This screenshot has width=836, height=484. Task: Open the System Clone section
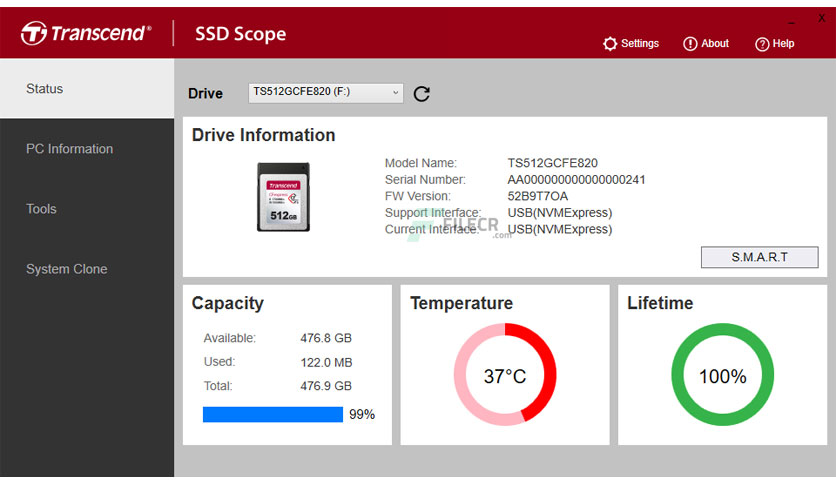(x=87, y=269)
